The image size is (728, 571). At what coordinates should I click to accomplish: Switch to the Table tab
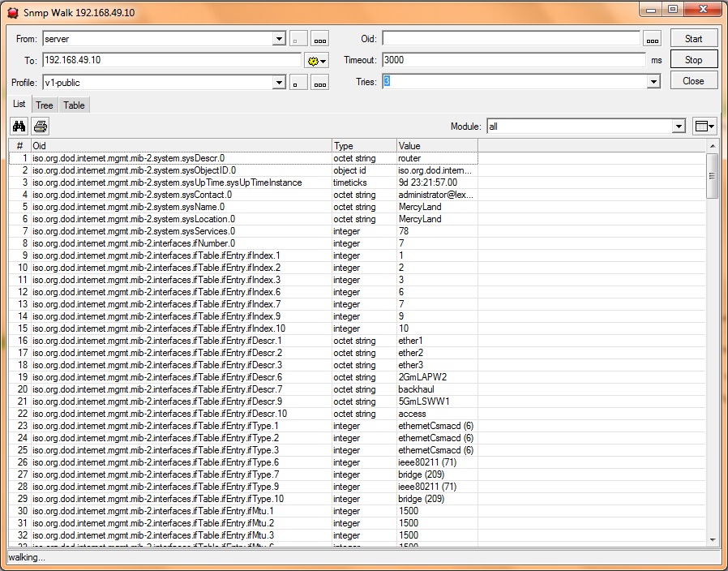[73, 105]
